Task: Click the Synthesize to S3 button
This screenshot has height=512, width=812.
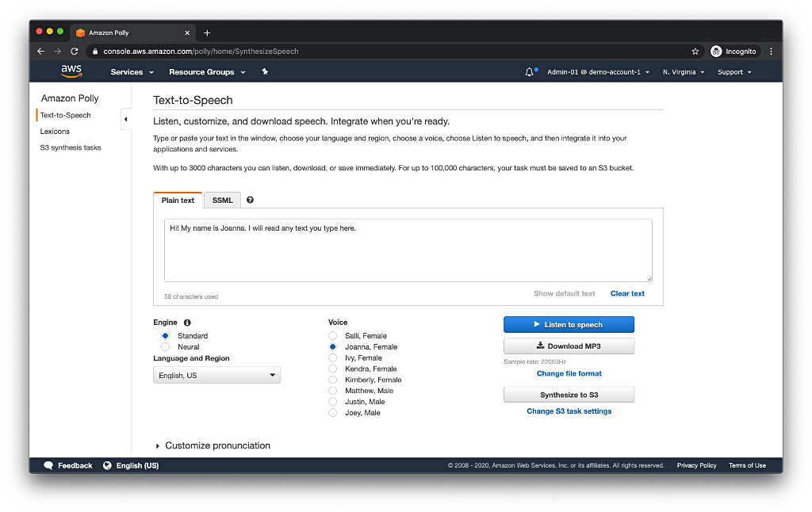Action: pos(569,395)
